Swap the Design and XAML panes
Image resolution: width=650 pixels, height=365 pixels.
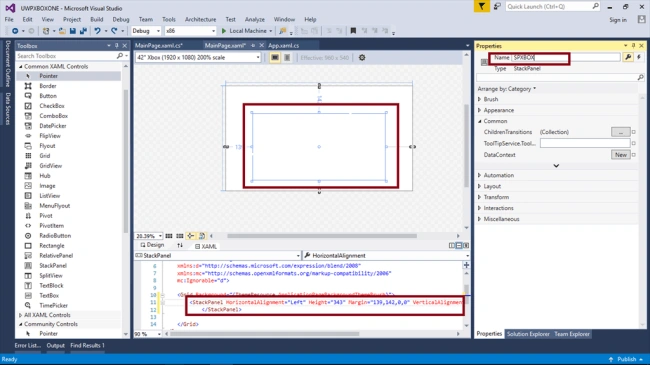click(180, 246)
